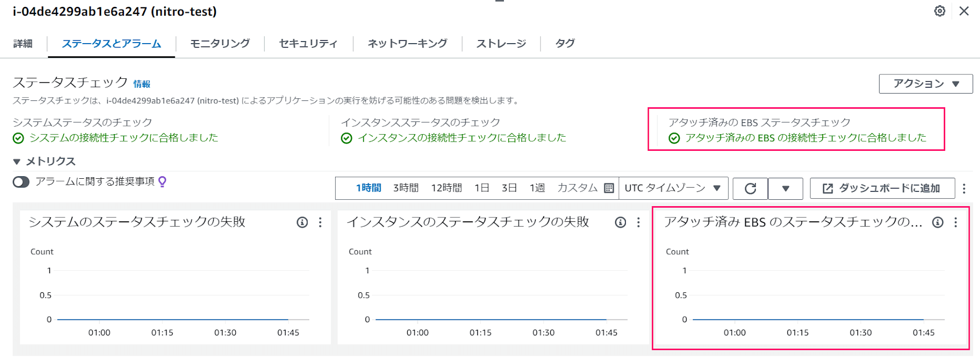Open the アクション dropdown

(926, 84)
